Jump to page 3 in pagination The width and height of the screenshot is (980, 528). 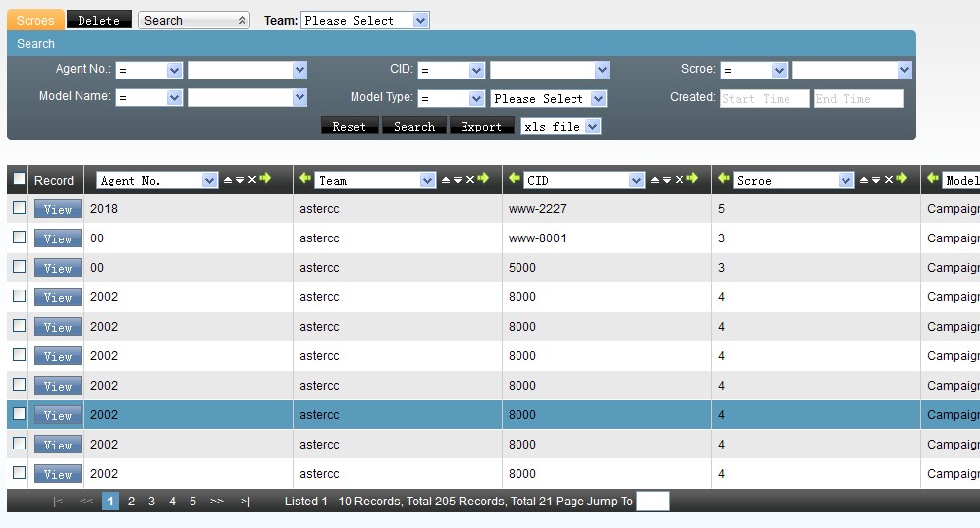[x=151, y=502]
